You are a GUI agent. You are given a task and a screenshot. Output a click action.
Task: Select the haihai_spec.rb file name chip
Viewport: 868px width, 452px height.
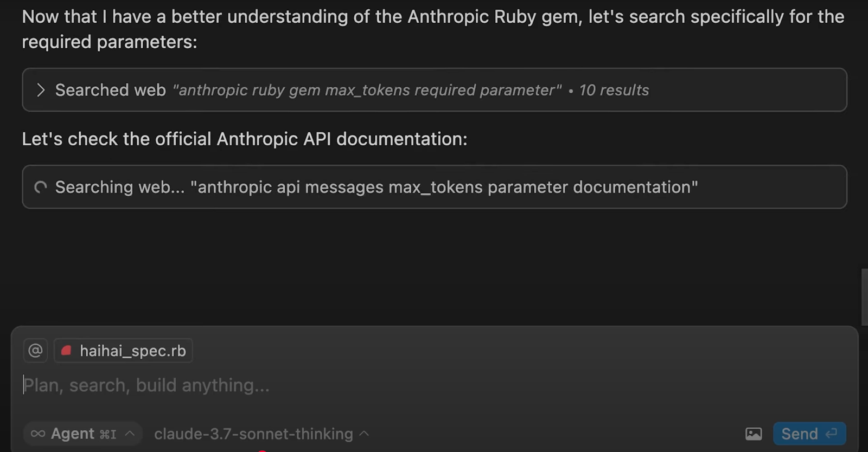[132, 351]
